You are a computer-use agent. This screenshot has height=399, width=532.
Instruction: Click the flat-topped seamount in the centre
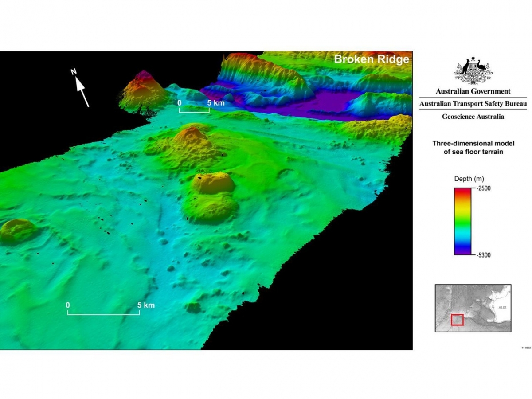click(214, 183)
